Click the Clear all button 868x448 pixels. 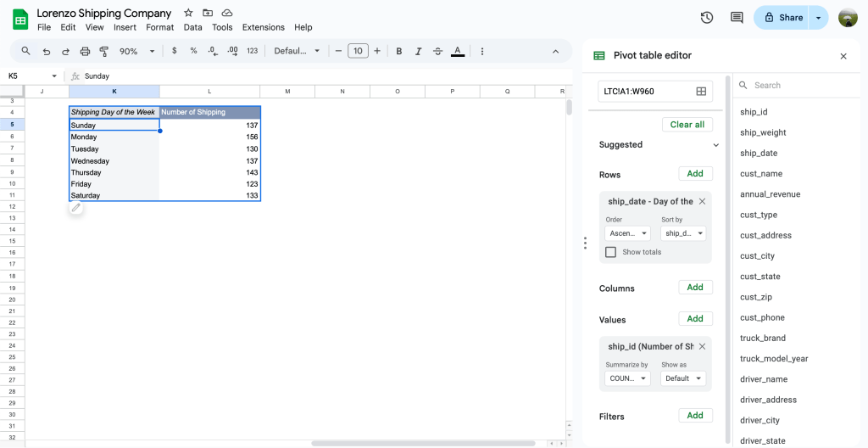687,125
